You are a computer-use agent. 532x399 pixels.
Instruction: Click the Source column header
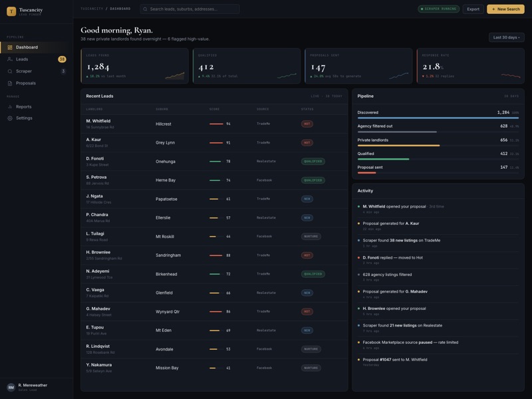click(263, 109)
